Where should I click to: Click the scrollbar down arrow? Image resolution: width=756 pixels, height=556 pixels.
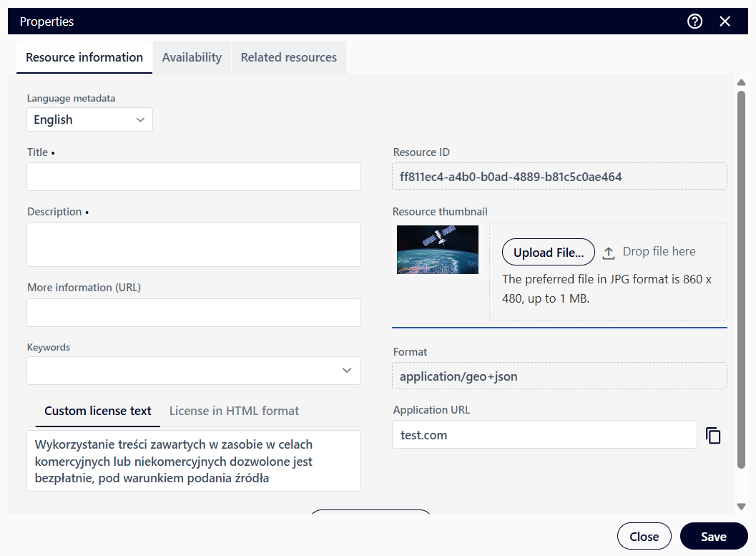[741, 507]
